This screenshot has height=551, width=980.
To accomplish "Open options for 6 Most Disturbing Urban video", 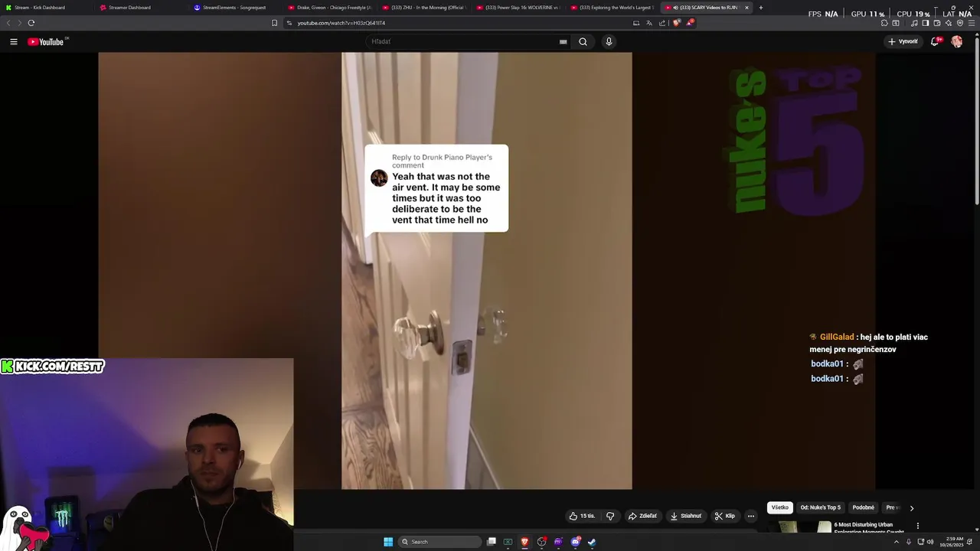I will tap(917, 526).
